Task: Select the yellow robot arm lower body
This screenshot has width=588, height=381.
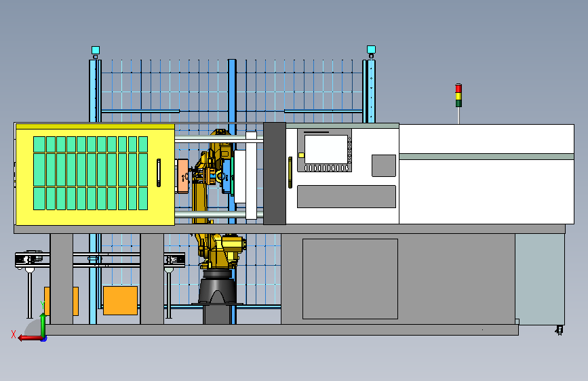Action: pyautogui.click(x=221, y=251)
